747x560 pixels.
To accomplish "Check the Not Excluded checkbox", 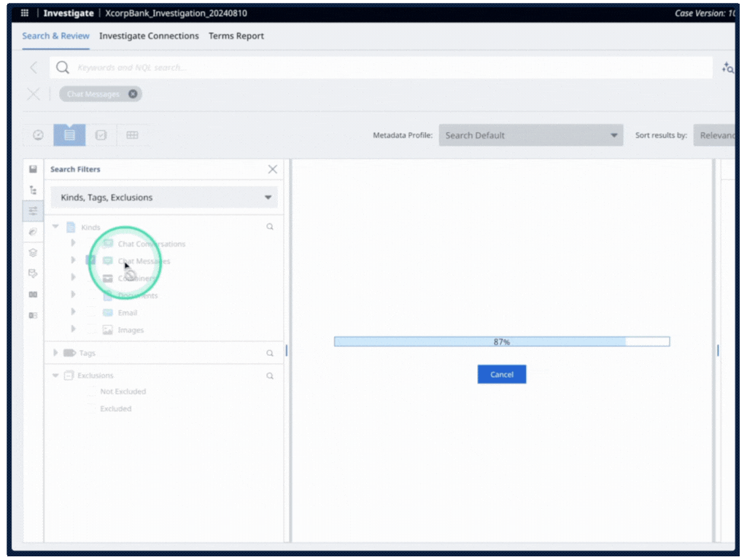I will pos(90,392).
